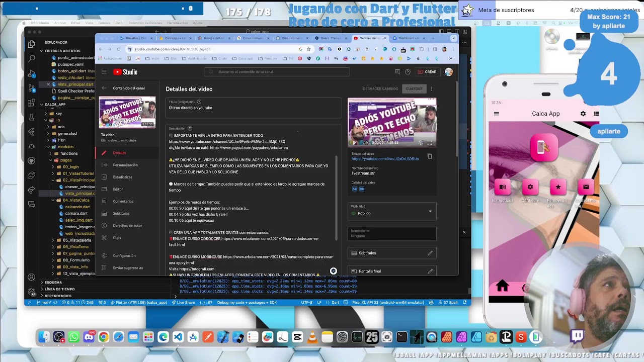644x362 pixels.
Task: Click the CREAR button
Action: (x=428, y=72)
